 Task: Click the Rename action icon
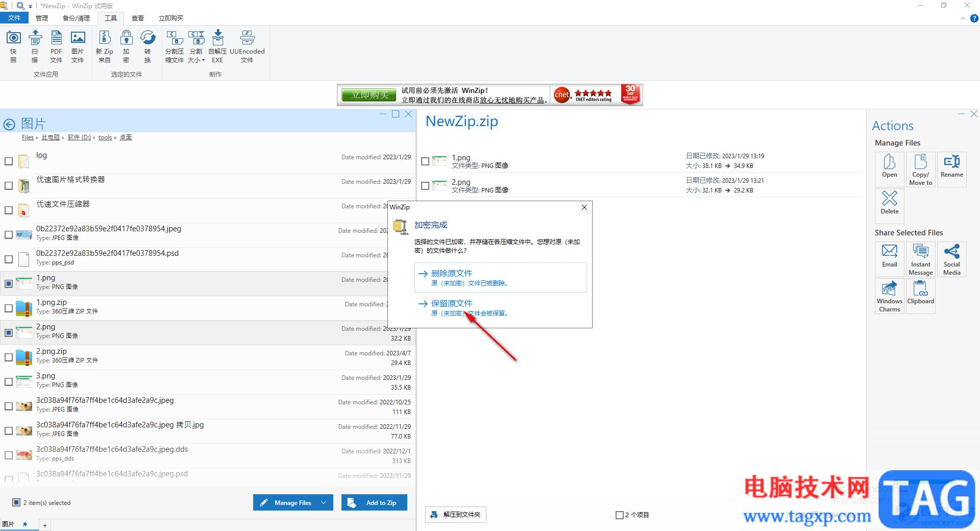tap(951, 169)
